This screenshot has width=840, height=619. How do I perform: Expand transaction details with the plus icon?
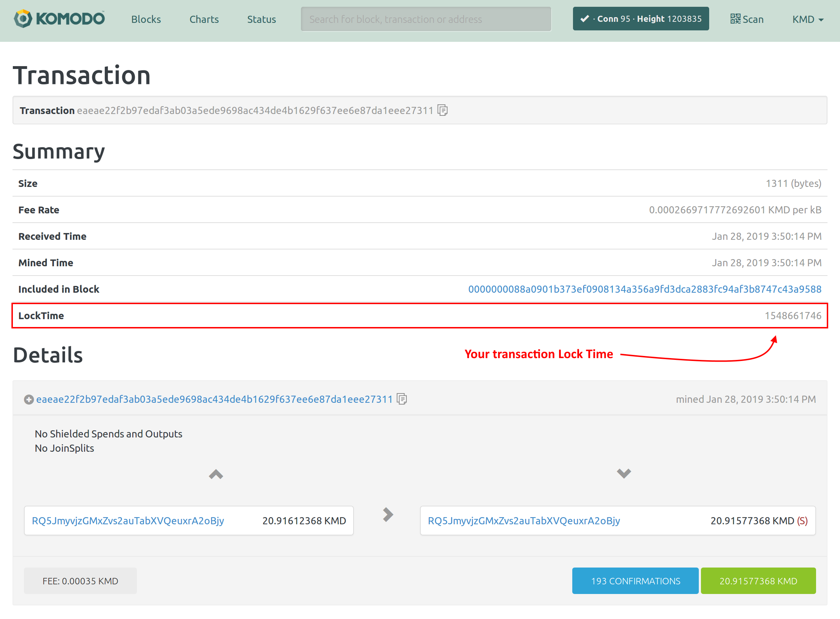click(x=29, y=400)
